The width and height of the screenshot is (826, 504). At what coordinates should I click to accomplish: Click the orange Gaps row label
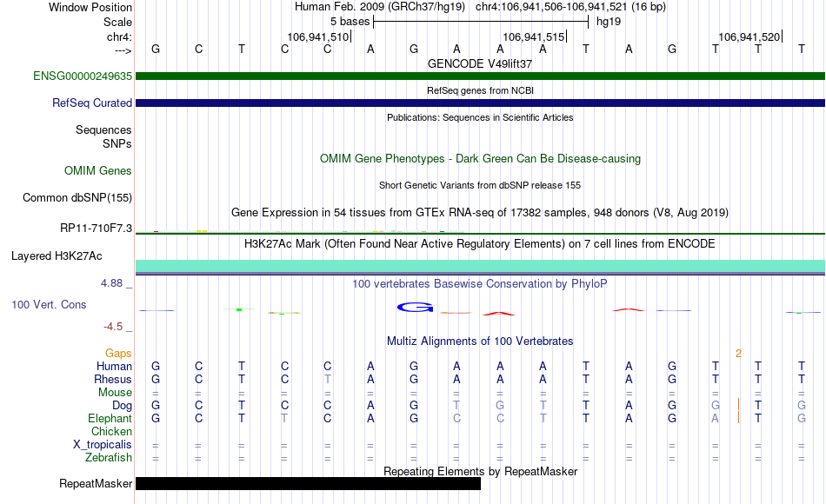click(x=118, y=353)
